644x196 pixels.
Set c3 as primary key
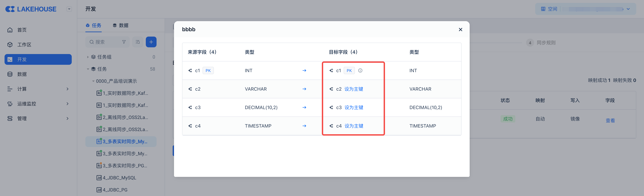(354, 108)
